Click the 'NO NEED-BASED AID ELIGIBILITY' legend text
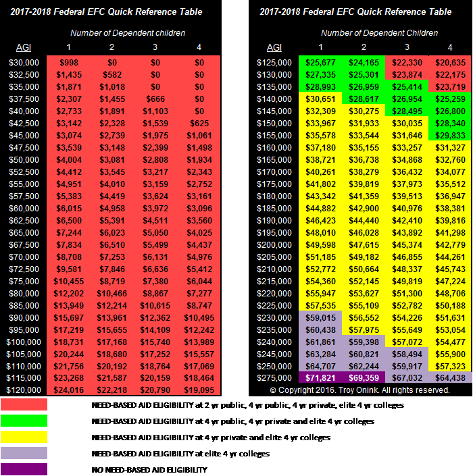This screenshot has width=473, height=476. [x=149, y=470]
